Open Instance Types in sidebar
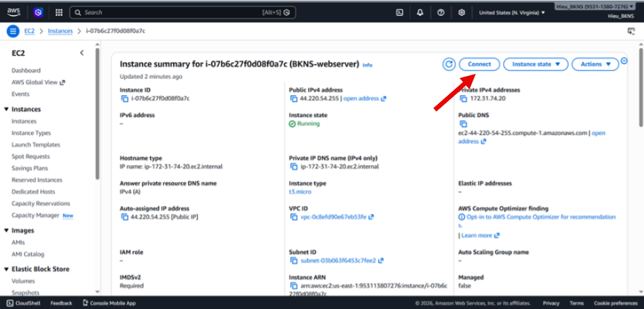This screenshot has height=309, width=644. 31,133
